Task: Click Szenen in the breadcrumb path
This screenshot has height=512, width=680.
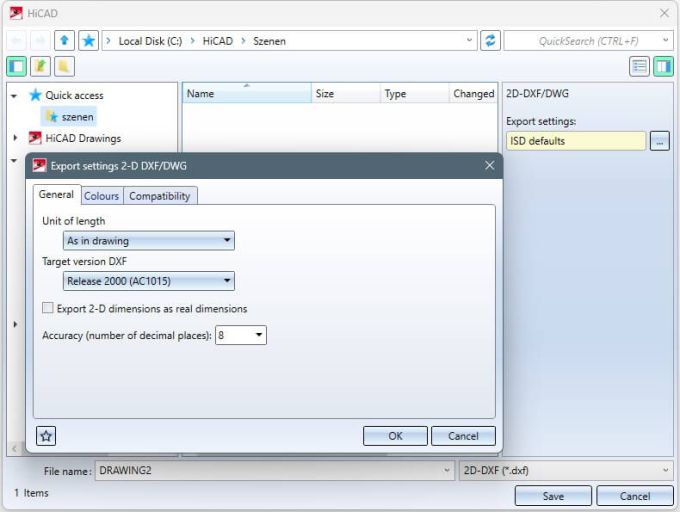Action: [269, 41]
